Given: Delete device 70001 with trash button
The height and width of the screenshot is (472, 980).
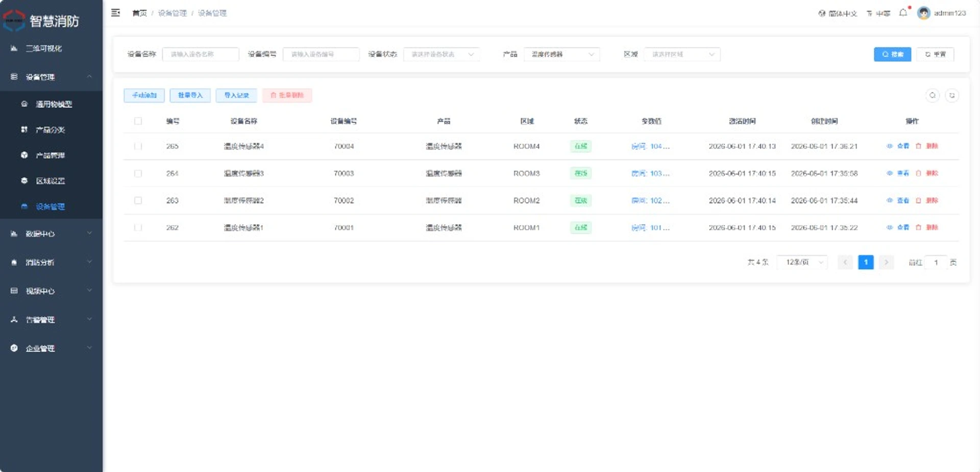Looking at the screenshot, I should click(x=927, y=227).
